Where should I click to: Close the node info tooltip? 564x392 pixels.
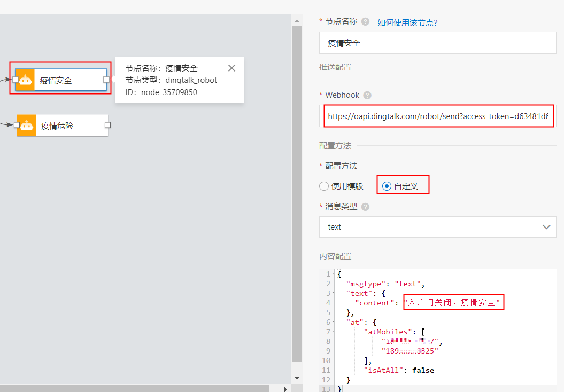[231, 68]
